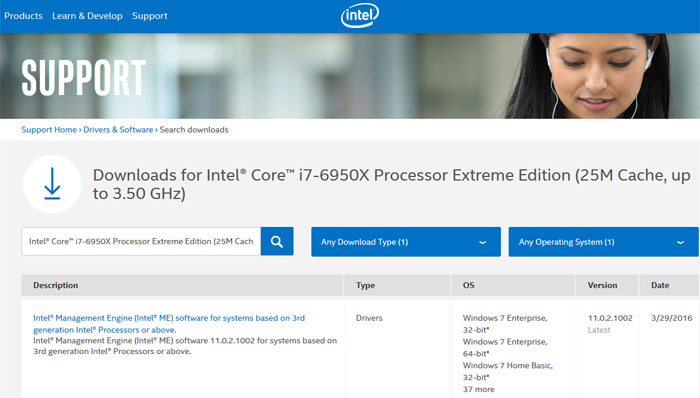Click the SUPPORT banner heading
Viewport: 700px width, 398px height.
84,78
